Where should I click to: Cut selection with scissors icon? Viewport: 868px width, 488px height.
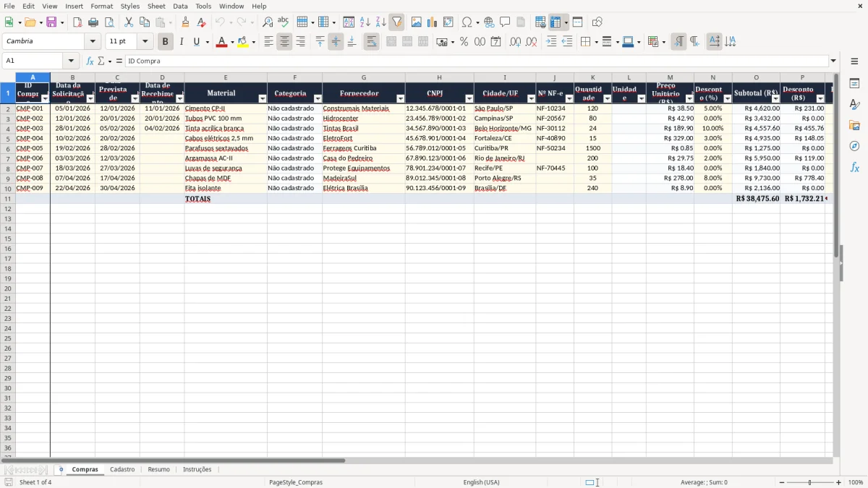coord(129,22)
